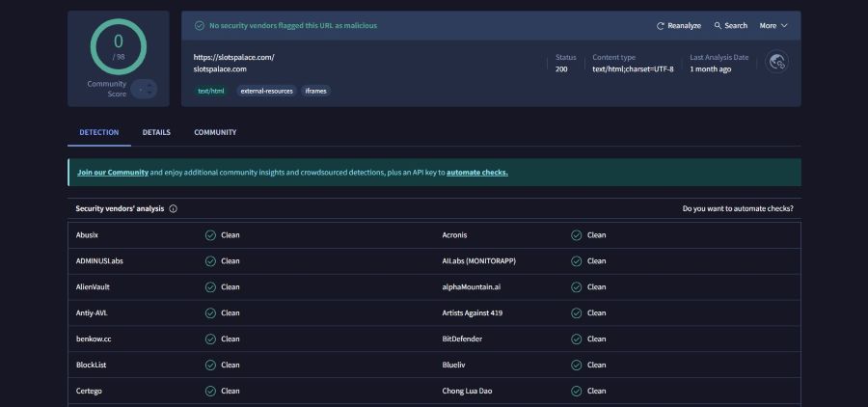The width and height of the screenshot is (868, 407).
Task: Click the Clean check icon for Artists Against 419
Action: tap(577, 313)
